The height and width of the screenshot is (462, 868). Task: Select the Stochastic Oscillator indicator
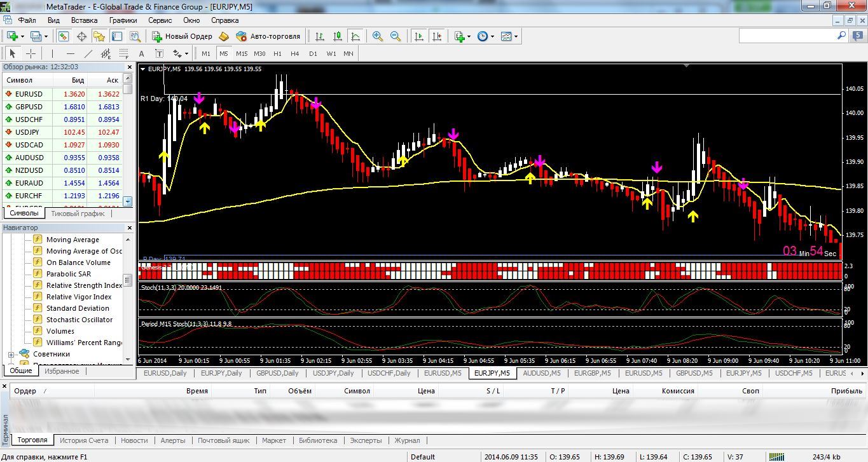point(79,320)
